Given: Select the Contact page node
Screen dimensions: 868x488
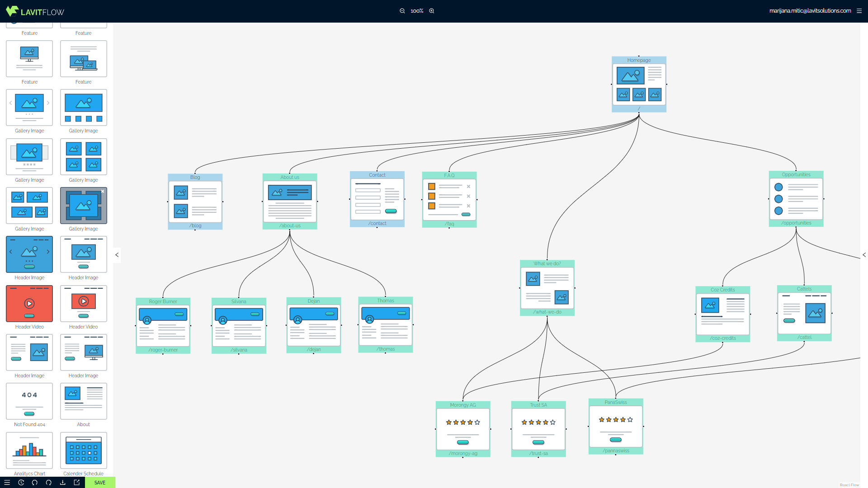Looking at the screenshot, I should click(x=377, y=199).
